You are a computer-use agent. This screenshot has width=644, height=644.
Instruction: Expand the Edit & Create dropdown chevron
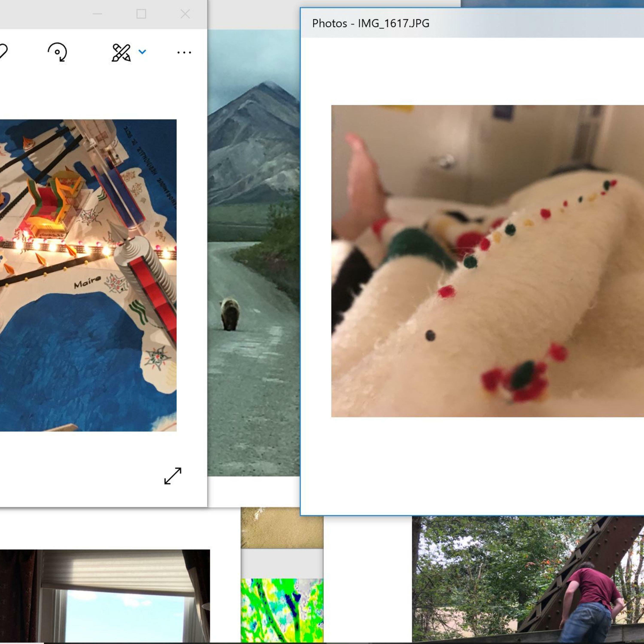(x=142, y=52)
